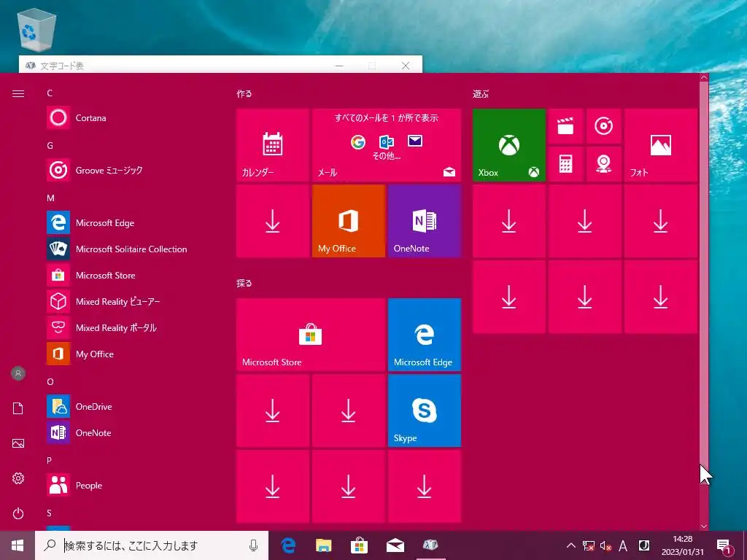
Task: Select the 作る tile group header
Action: (x=244, y=94)
